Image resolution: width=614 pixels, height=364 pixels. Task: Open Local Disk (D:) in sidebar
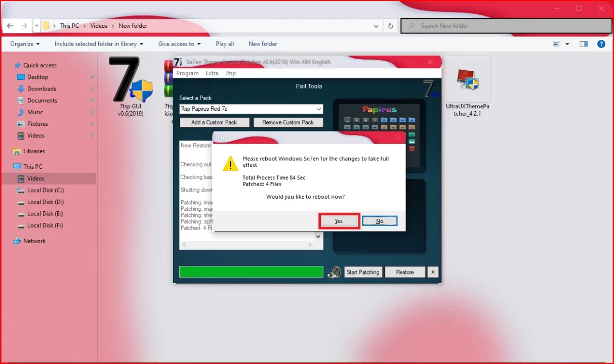pos(45,202)
